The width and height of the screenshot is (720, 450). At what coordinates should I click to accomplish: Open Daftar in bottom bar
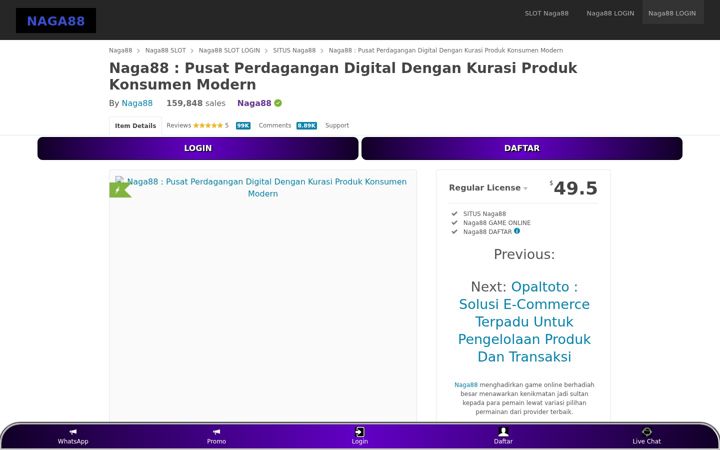[x=503, y=436]
